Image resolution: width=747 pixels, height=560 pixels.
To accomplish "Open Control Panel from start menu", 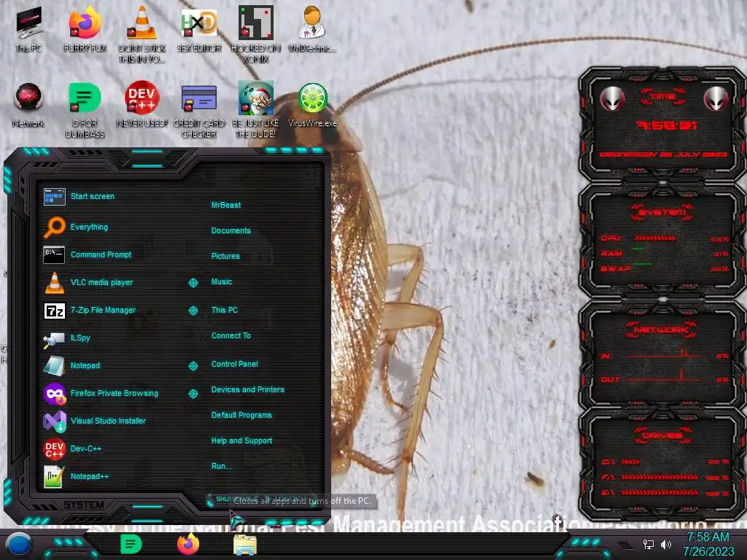I will pos(234,364).
